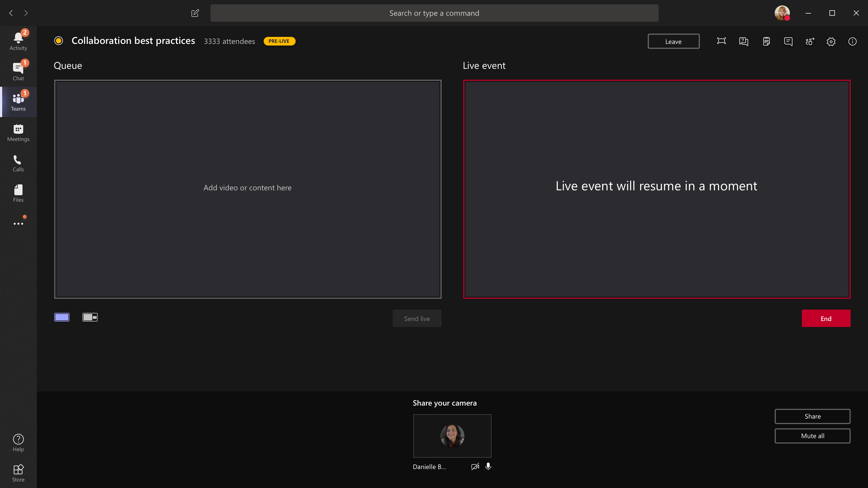Toggle microphone mute for Danielle B.
This screenshot has width=868, height=488.
(x=488, y=467)
